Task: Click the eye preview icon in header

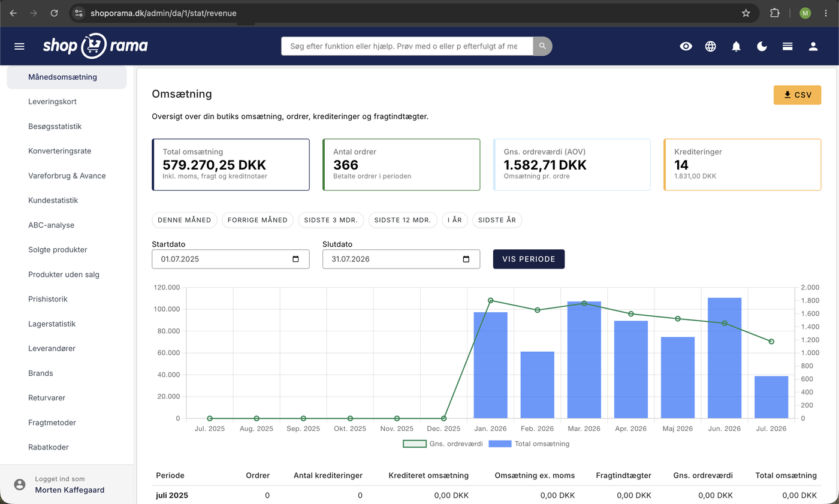Action: click(x=686, y=46)
